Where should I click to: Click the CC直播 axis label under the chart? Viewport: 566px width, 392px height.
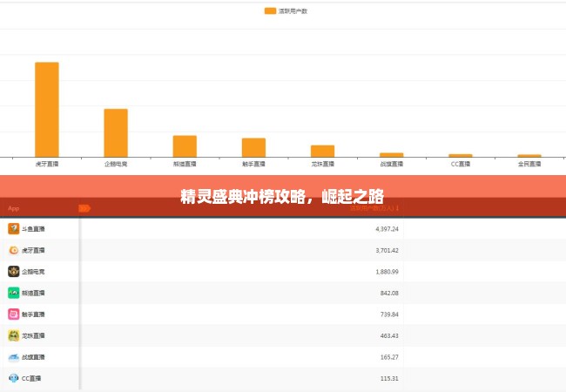coord(461,165)
